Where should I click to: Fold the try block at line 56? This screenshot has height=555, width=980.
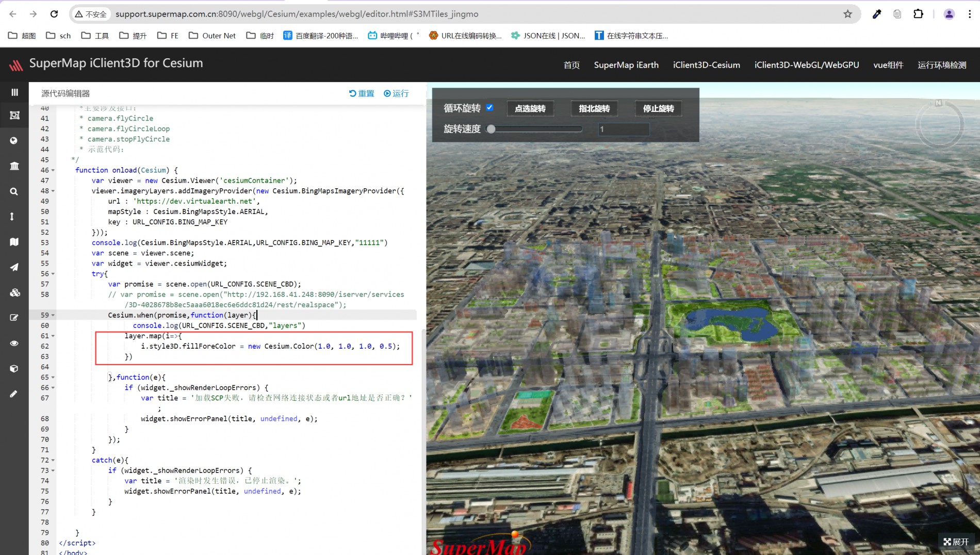click(x=53, y=274)
